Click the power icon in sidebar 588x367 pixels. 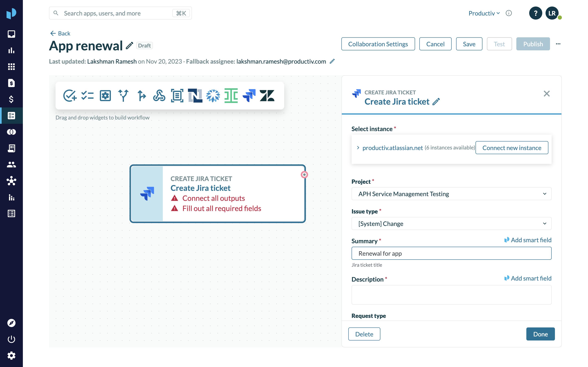pyautogui.click(x=11, y=339)
